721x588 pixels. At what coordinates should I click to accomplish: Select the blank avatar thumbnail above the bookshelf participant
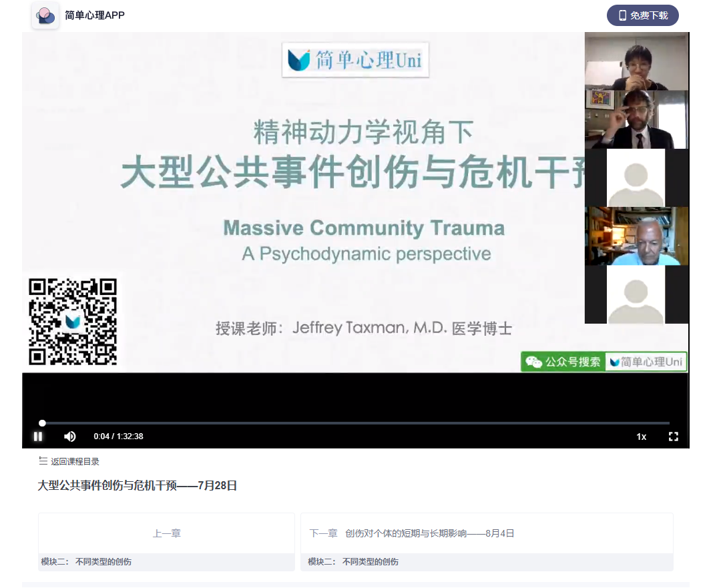point(636,178)
